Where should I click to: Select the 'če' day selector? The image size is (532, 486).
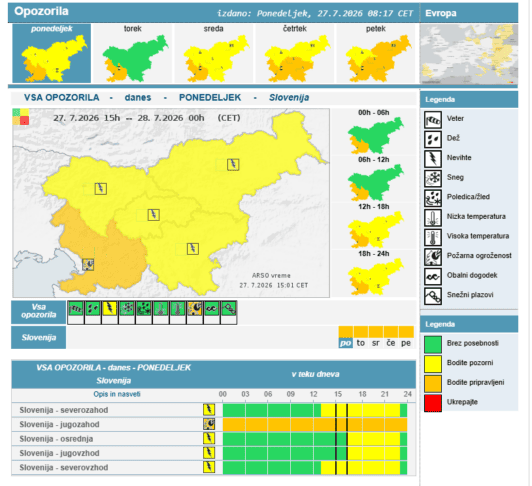coord(391,343)
